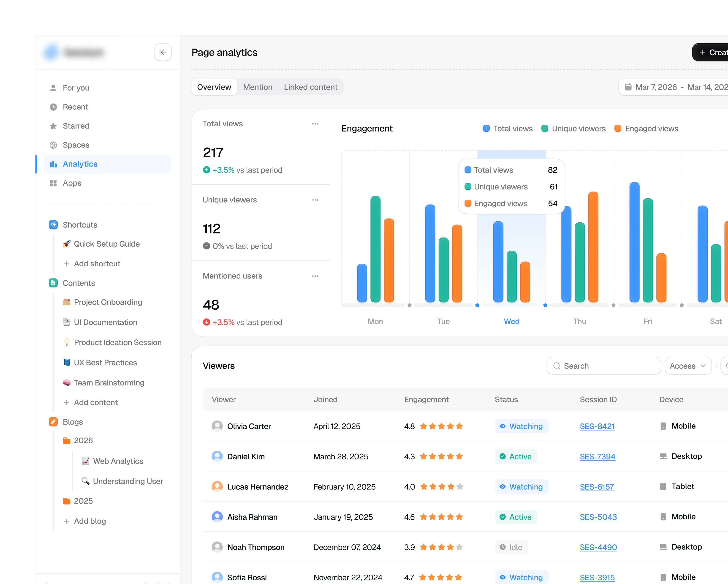Screen dimensions: 728x584
Task: Switch to the Mention tab
Action: click(258, 87)
